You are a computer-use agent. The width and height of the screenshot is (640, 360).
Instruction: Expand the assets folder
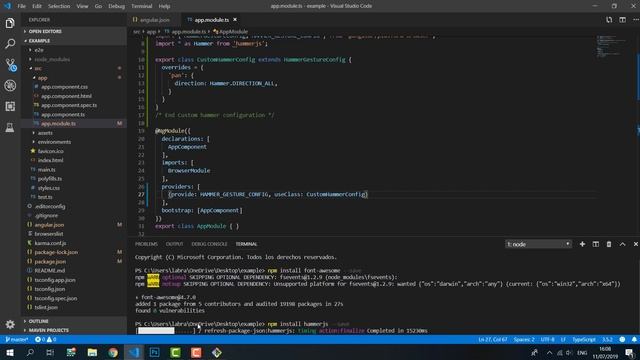[74, 133]
